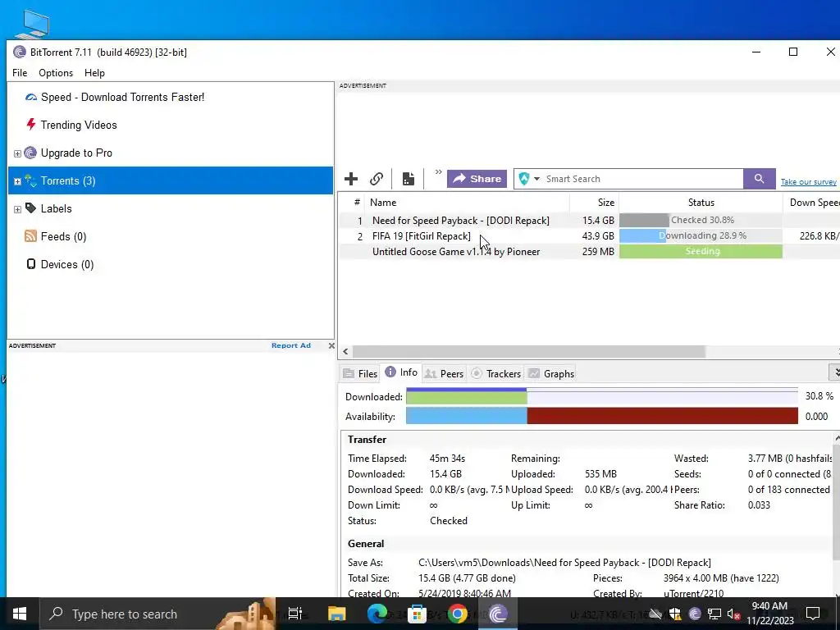This screenshot has width=840, height=630.
Task: Click the BitTorrent tray icon in system tray
Action: point(695,614)
